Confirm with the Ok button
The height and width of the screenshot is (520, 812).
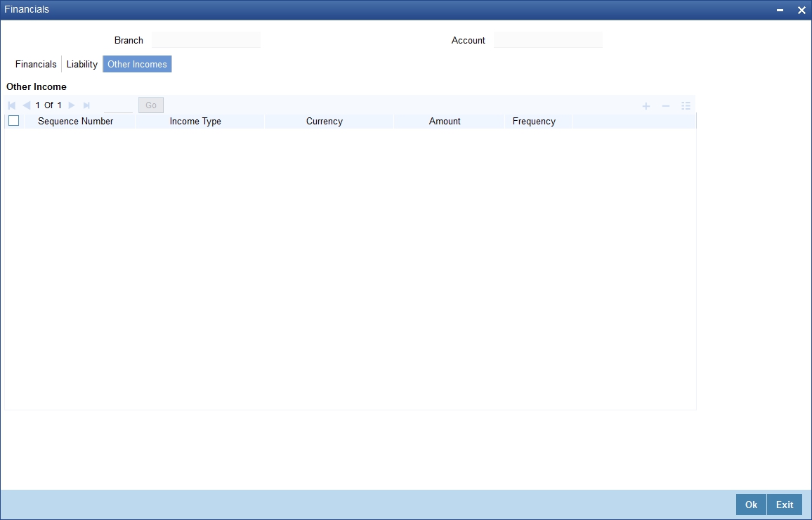click(x=751, y=505)
